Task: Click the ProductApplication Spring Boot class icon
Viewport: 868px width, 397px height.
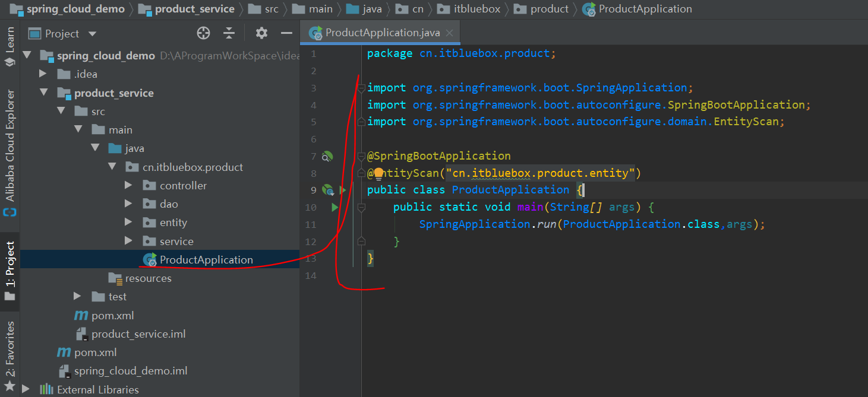Action: 150,260
